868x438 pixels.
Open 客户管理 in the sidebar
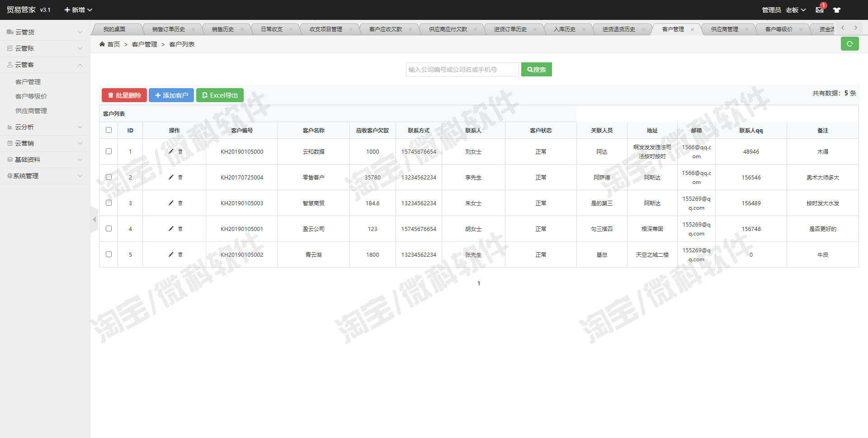point(28,82)
